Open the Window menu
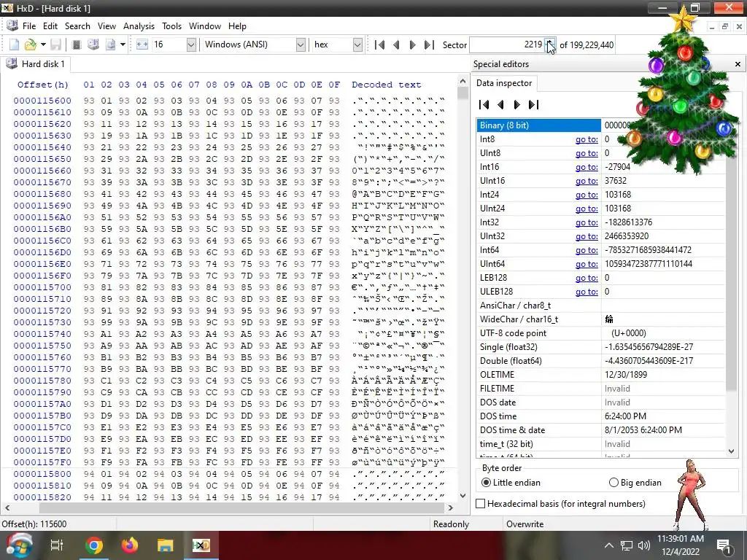This screenshot has height=560, width=747. pos(205,26)
